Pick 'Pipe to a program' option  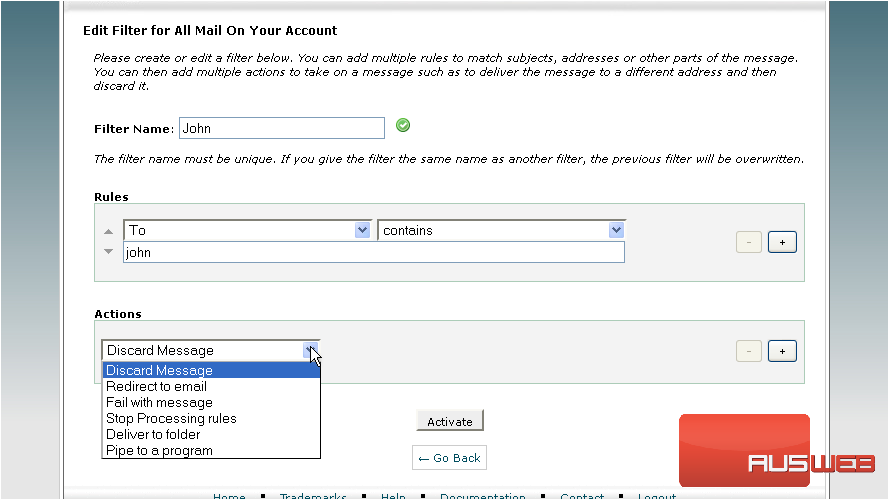(x=159, y=450)
